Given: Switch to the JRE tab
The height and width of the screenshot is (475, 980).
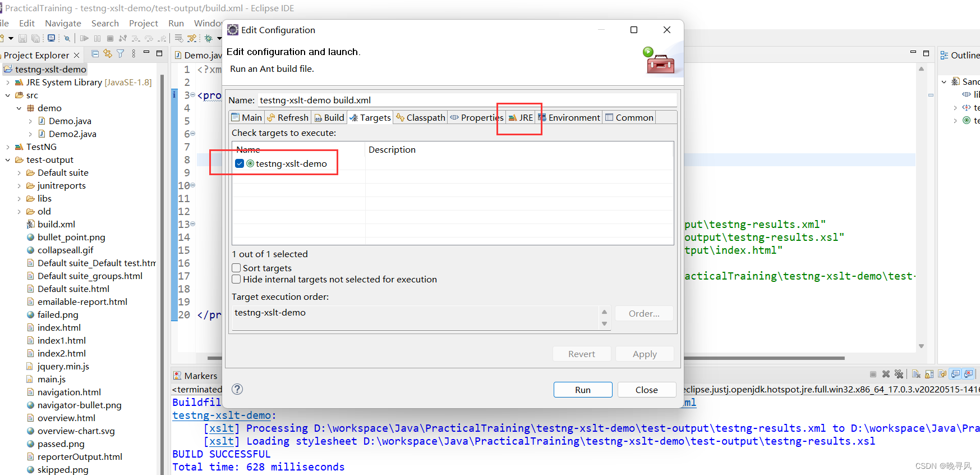Looking at the screenshot, I should click(521, 117).
